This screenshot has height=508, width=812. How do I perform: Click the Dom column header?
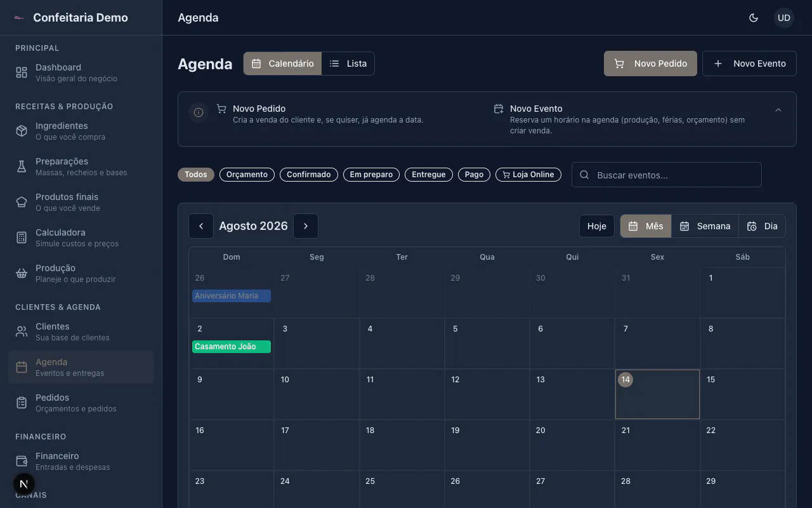(232, 257)
